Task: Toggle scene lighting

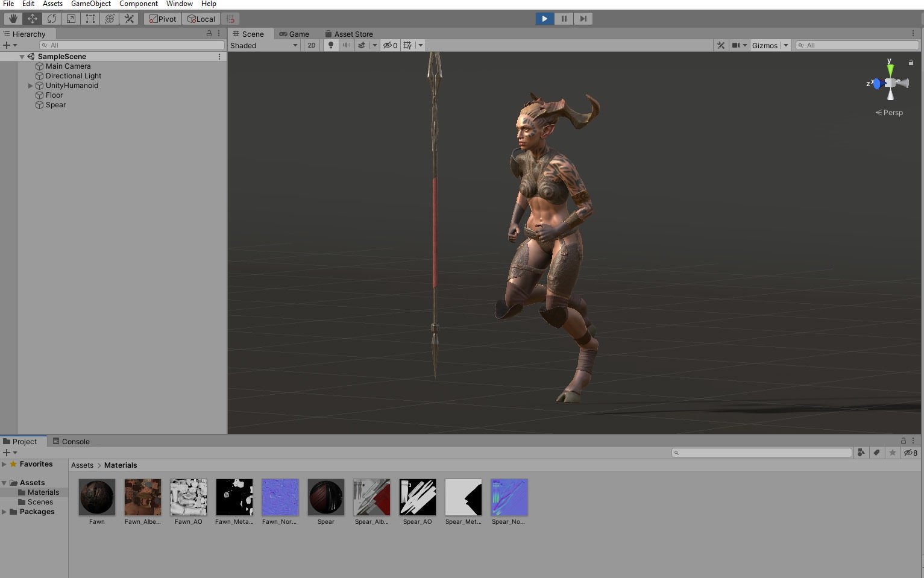Action: coord(330,45)
